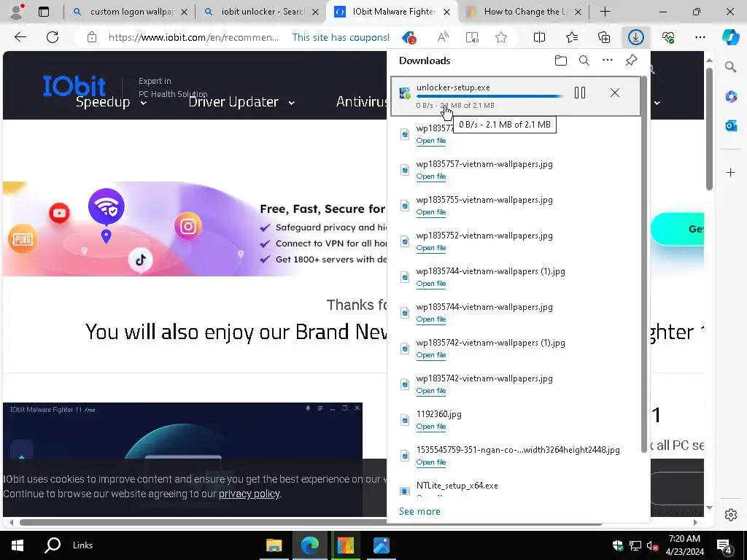The height and width of the screenshot is (560, 747).
Task: Click the Downloads panel scrollbar
Action: point(643,264)
